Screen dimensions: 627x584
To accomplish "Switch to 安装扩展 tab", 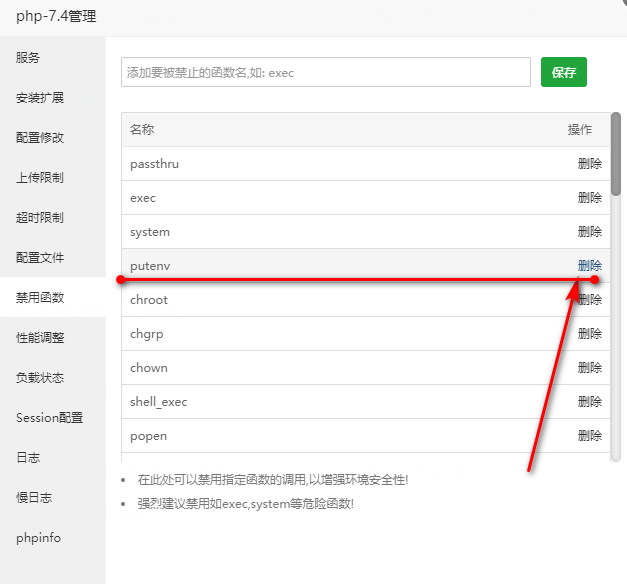I will tap(40, 98).
